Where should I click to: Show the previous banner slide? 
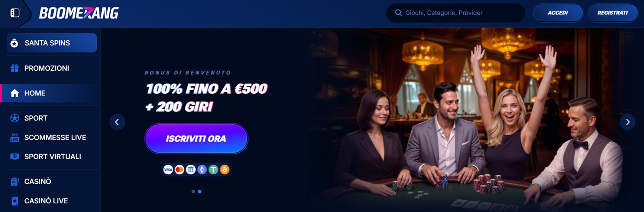click(117, 122)
